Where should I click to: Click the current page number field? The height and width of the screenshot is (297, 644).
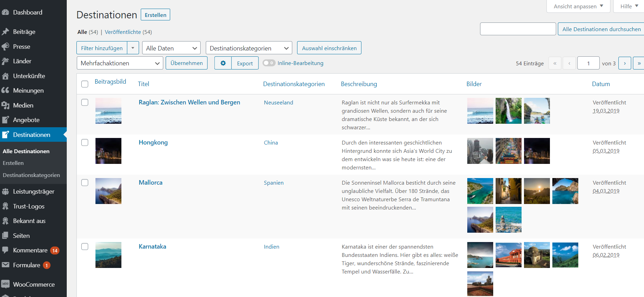coord(588,63)
